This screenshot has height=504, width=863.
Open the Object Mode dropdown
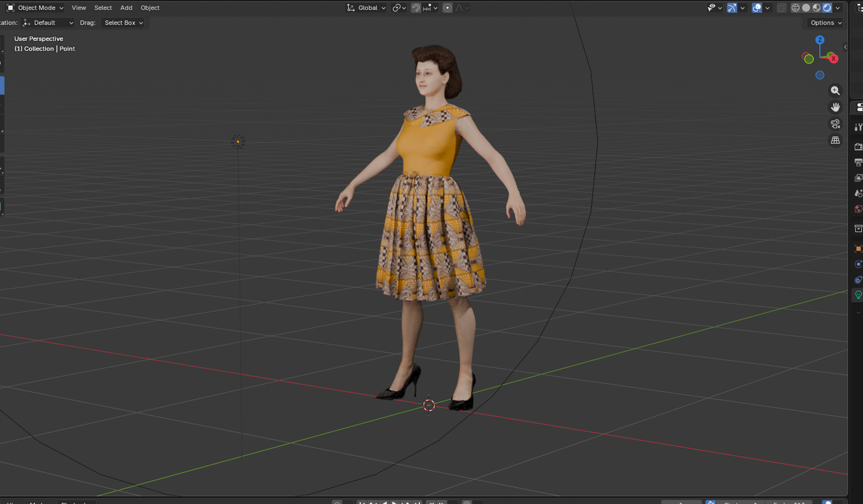[35, 7]
